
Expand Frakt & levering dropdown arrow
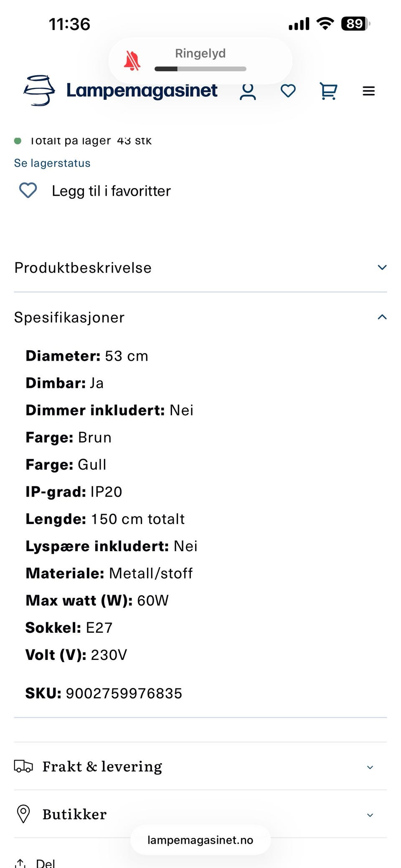(370, 767)
